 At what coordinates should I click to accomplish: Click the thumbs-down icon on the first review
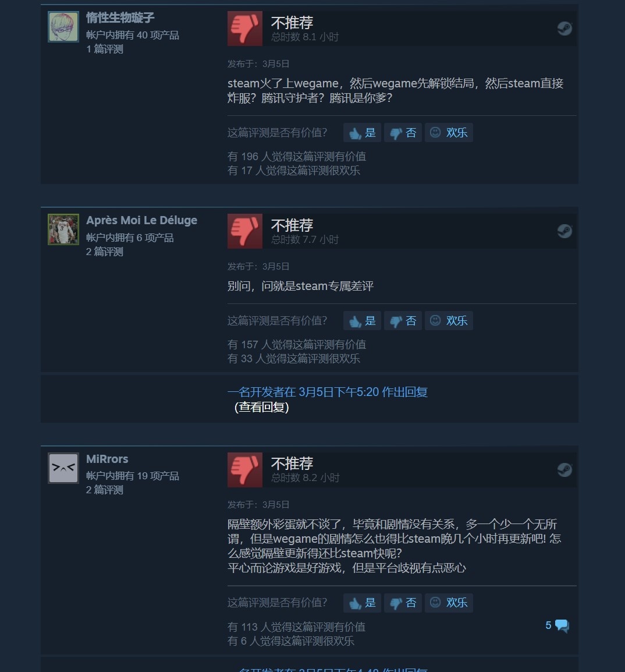click(x=244, y=29)
